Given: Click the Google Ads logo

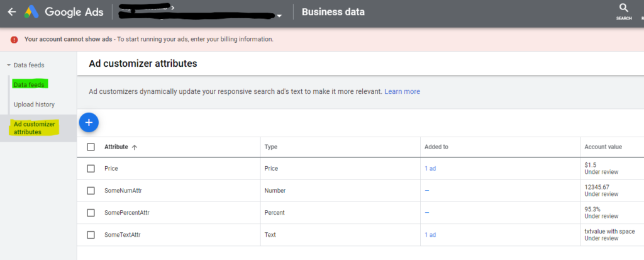Looking at the screenshot, I should (x=31, y=12).
